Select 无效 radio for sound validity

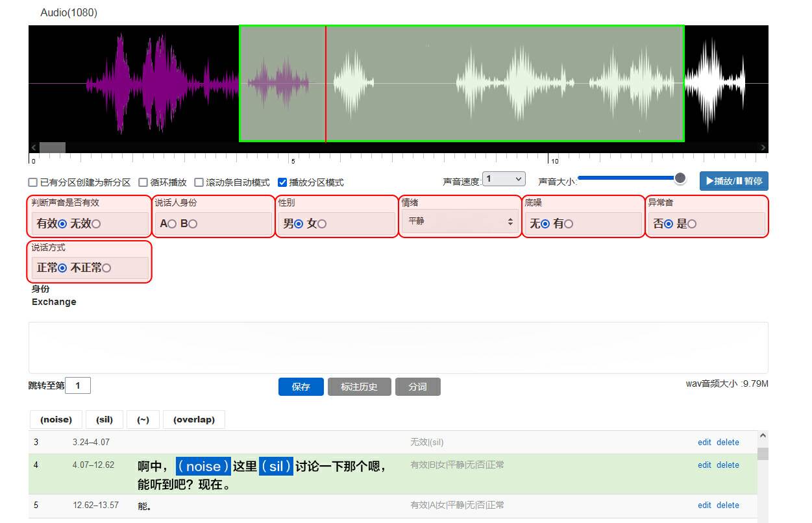pos(96,224)
